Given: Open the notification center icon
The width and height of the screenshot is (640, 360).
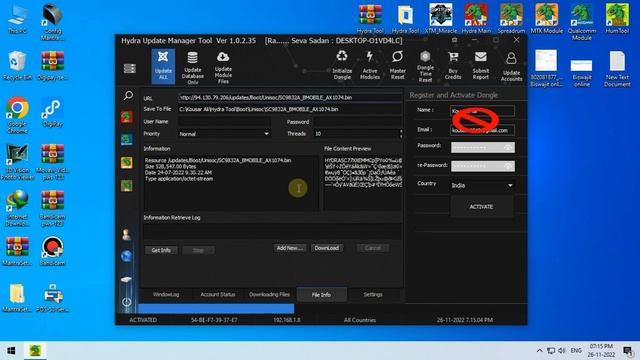Looking at the screenshot, I should coord(628,351).
